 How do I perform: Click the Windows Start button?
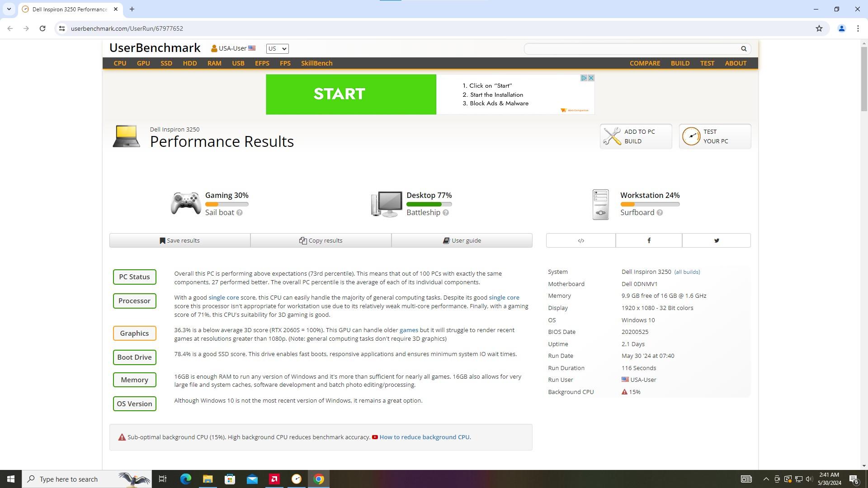click(x=11, y=479)
